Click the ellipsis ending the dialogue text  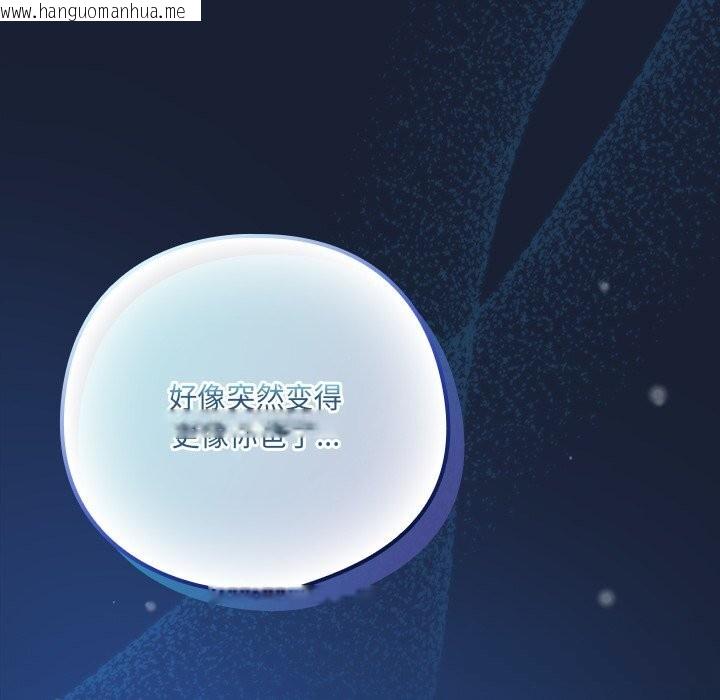(326, 440)
